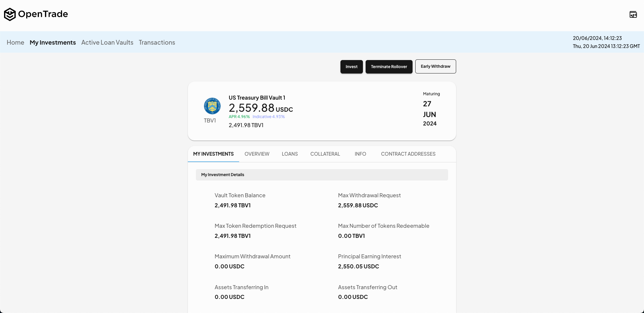Screen dimensions: 644x313
Task: Click the My Investment Details header
Action: pyautogui.click(x=322, y=175)
